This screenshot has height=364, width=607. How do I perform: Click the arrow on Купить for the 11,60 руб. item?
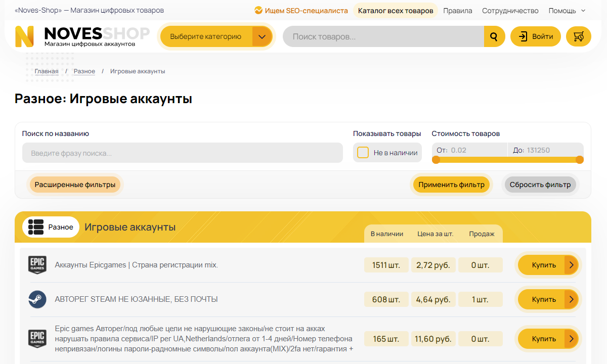(x=571, y=339)
